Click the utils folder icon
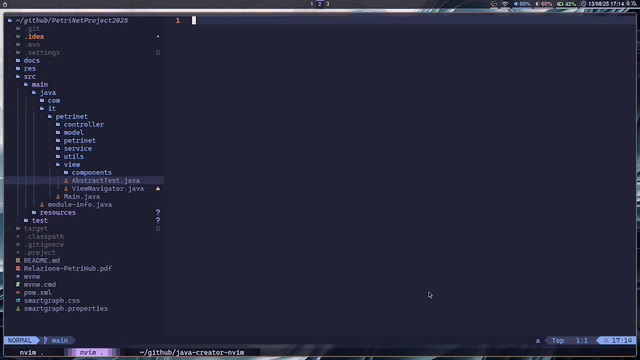This screenshot has width=640, height=360. point(58,156)
